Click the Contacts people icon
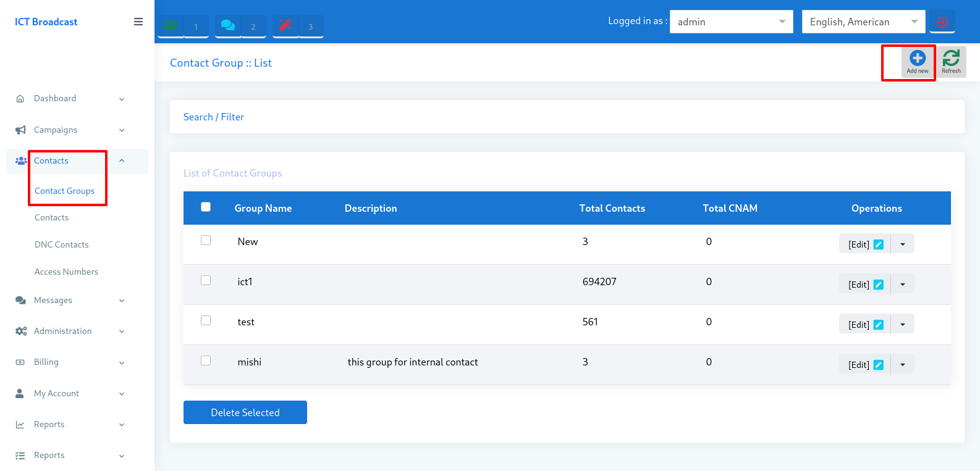 (21, 160)
